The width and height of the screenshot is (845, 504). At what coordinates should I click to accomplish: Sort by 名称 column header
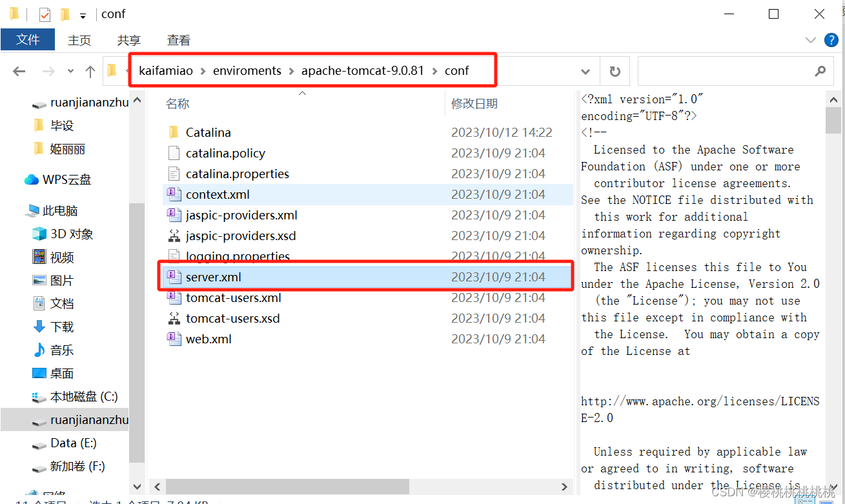click(x=178, y=103)
